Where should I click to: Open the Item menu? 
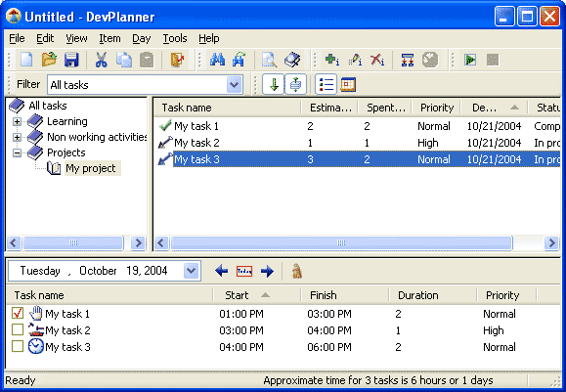(x=109, y=38)
